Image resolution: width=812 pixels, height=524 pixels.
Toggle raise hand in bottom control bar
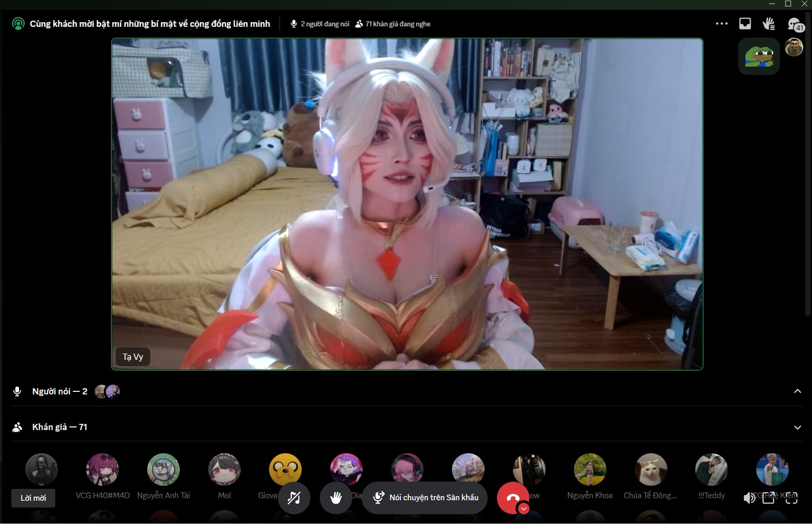pos(336,498)
